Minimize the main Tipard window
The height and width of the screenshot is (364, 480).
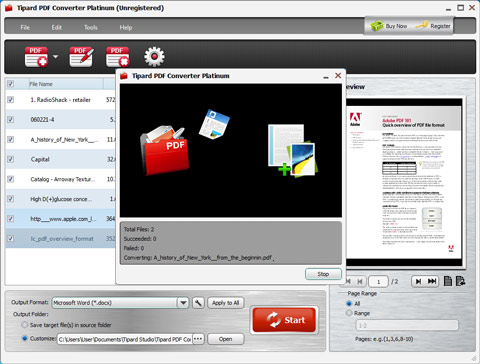point(449,9)
